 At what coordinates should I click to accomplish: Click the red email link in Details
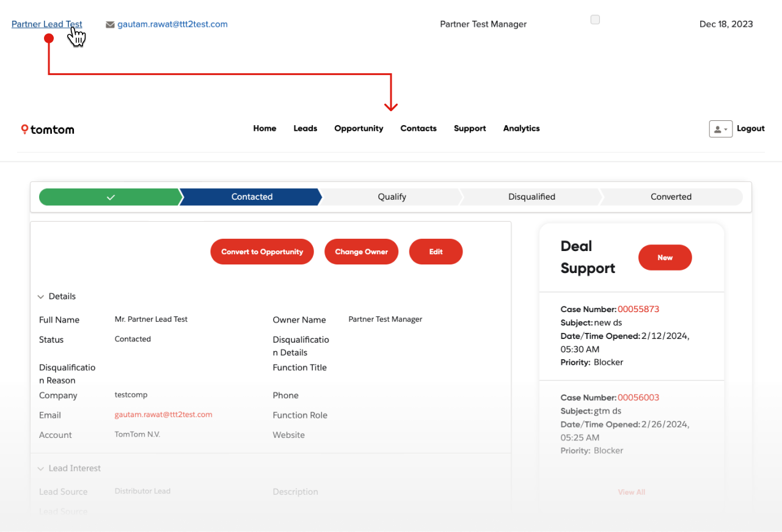pyautogui.click(x=163, y=415)
